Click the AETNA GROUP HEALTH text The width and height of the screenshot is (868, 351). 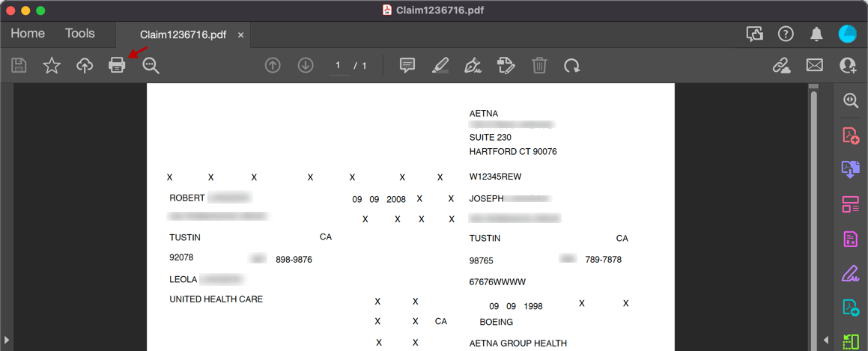click(x=518, y=344)
